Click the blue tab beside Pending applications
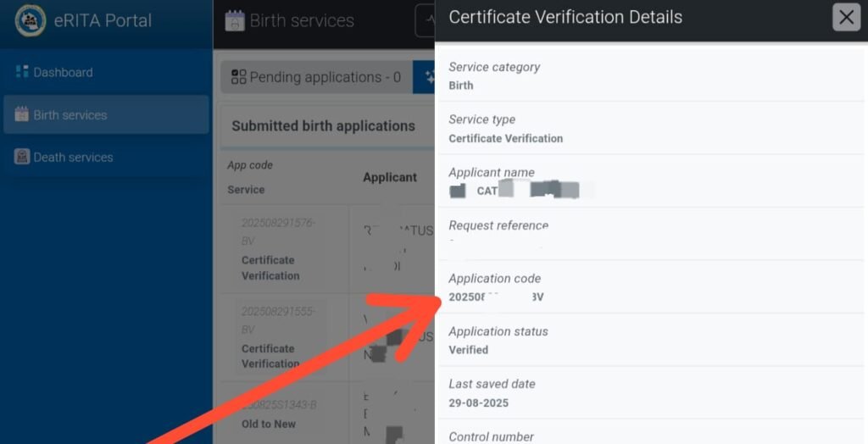Image resolution: width=868 pixels, height=444 pixels. click(x=424, y=77)
